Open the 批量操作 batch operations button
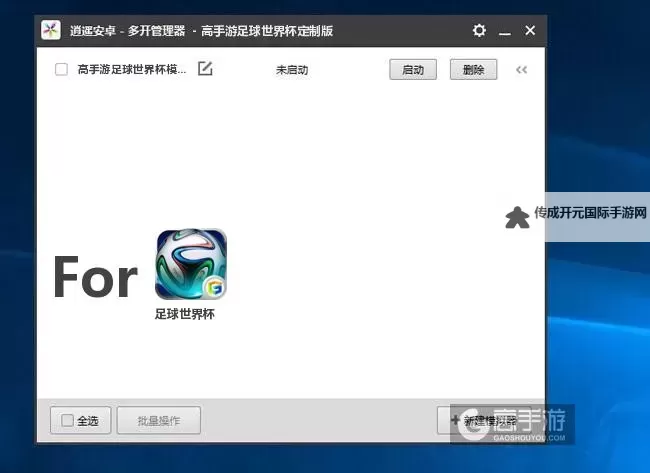Screen dimensions: 650x473 click(x=159, y=420)
